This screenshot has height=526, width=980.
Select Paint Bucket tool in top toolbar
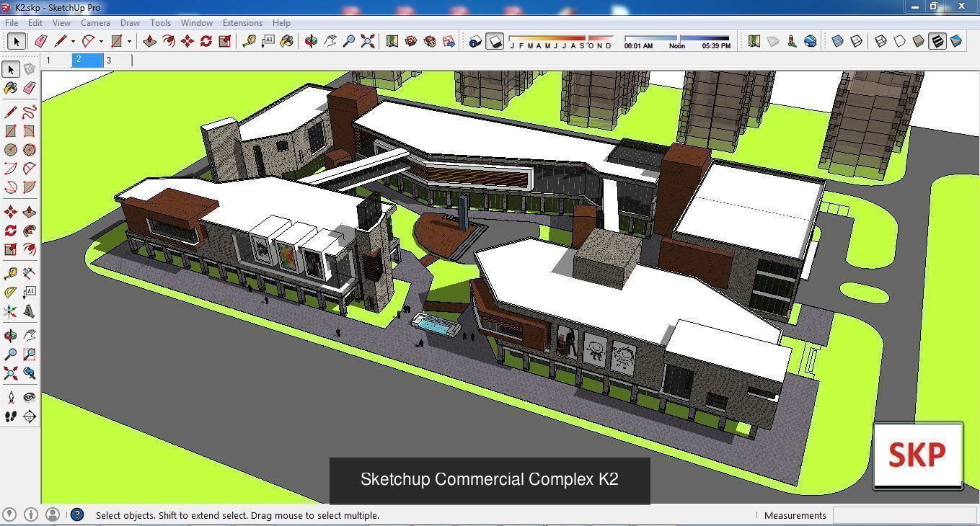pyautogui.click(x=287, y=41)
